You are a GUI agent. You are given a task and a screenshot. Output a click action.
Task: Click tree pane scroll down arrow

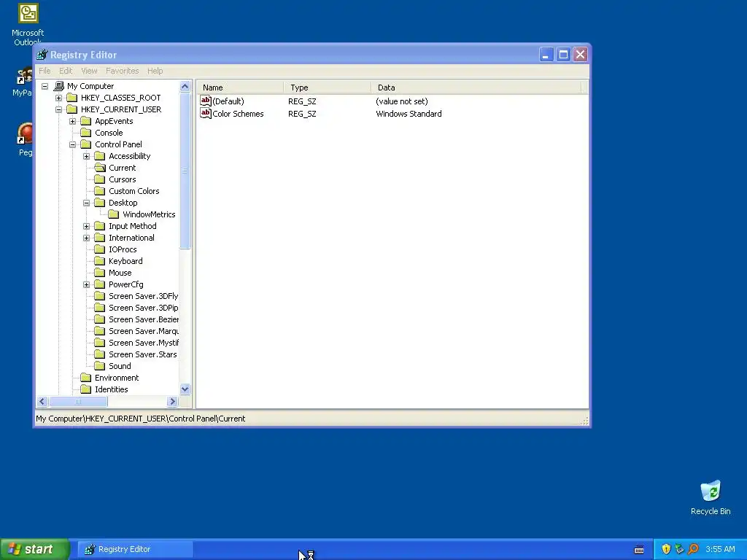point(185,389)
